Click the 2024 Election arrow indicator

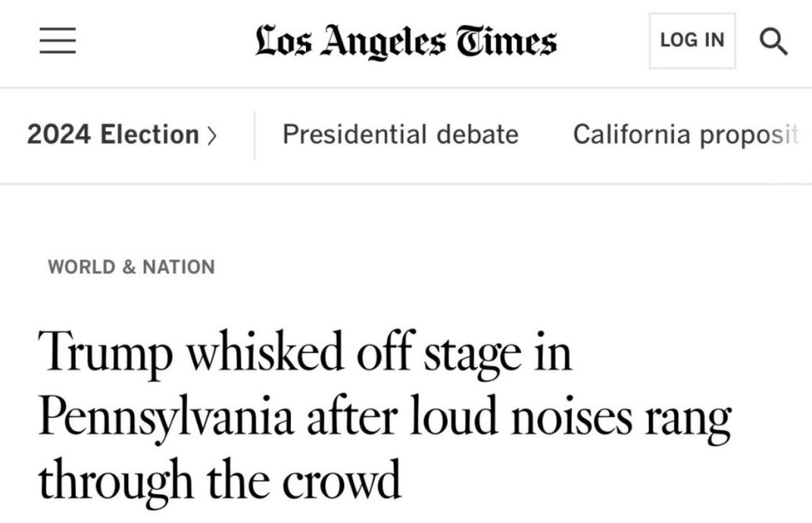coord(211,136)
